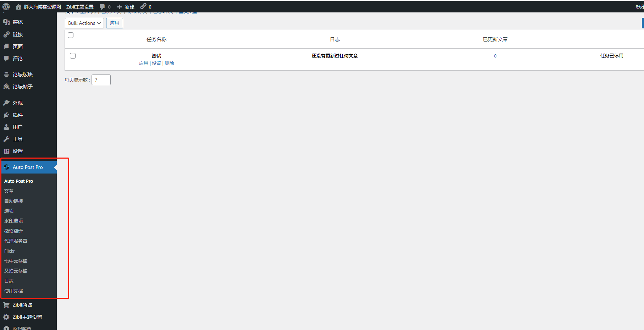
Task: Click the 删除 link under 测试 task
Action: (x=169, y=63)
